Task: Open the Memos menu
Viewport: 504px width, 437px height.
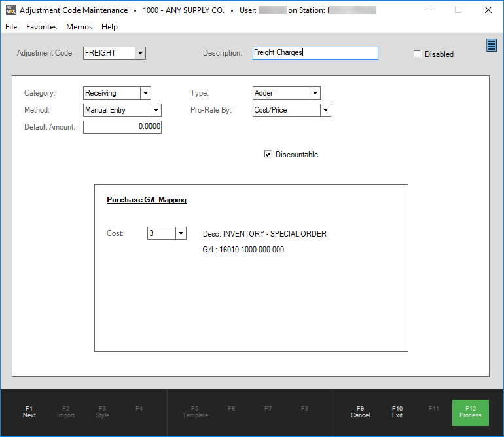Action: (x=79, y=27)
